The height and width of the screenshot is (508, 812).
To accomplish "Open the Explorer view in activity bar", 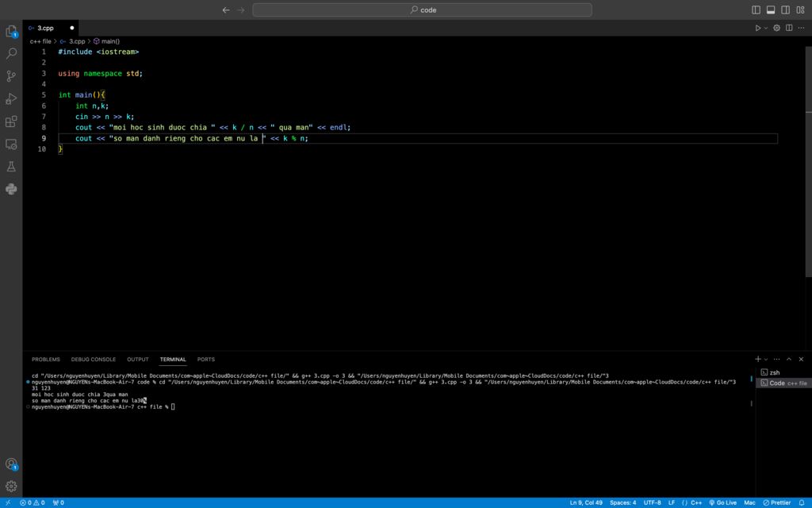I will tap(11, 31).
